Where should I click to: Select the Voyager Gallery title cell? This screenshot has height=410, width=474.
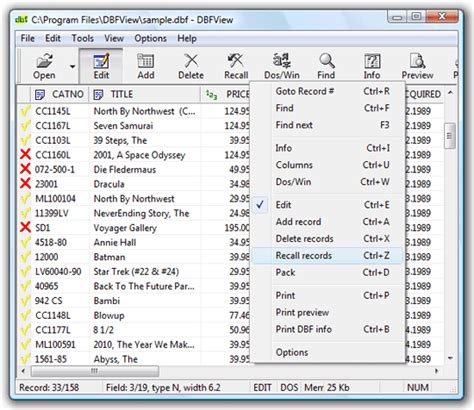click(x=145, y=228)
